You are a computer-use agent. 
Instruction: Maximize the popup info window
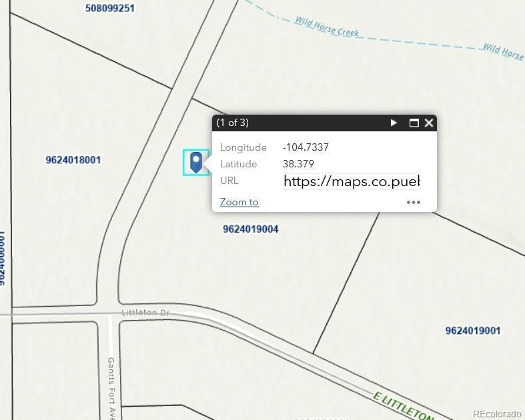pyautogui.click(x=414, y=123)
